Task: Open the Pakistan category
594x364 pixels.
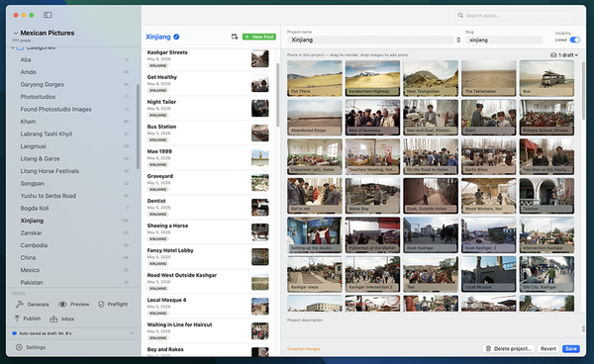Action: coord(74,282)
